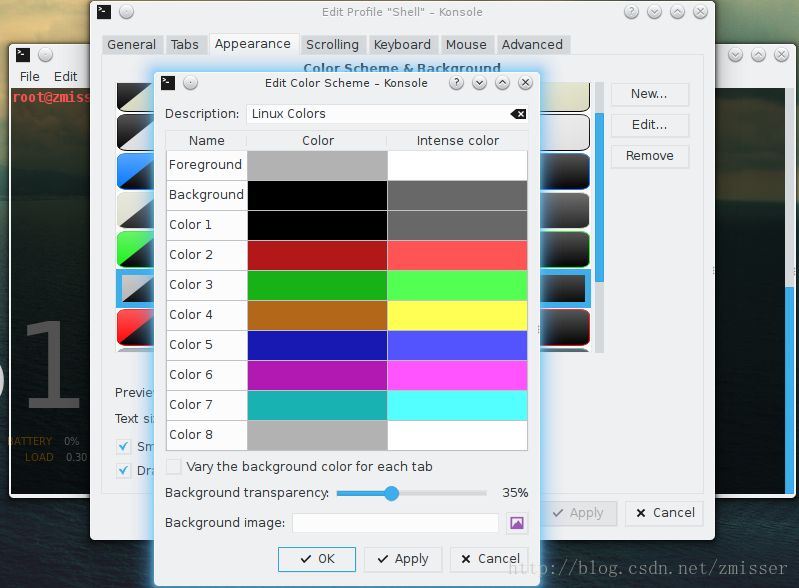Screen dimensions: 799x588
Task: Choose Color 3 normal green swatch
Action: (317, 285)
